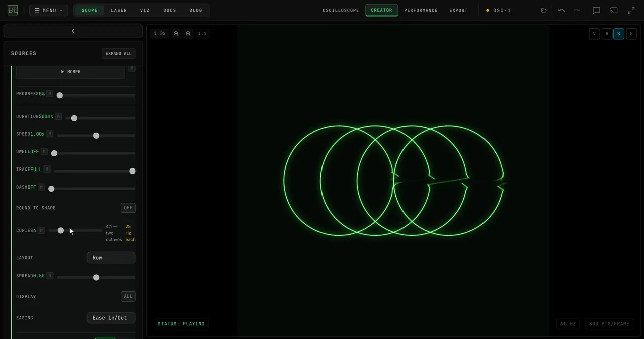644x339 pixels.
Task: Click the STATUS: PLAYING label
Action: (x=181, y=324)
